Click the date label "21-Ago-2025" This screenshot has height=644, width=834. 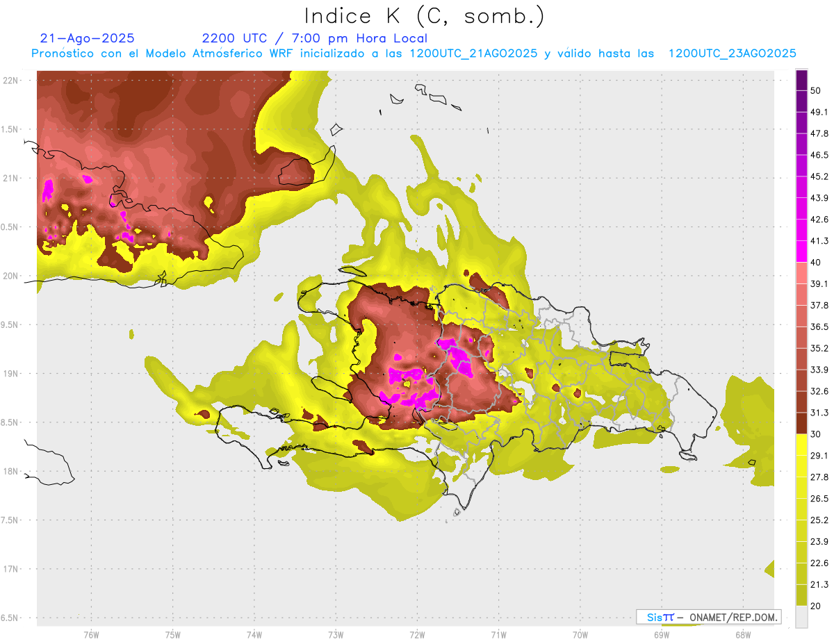[x=88, y=38]
